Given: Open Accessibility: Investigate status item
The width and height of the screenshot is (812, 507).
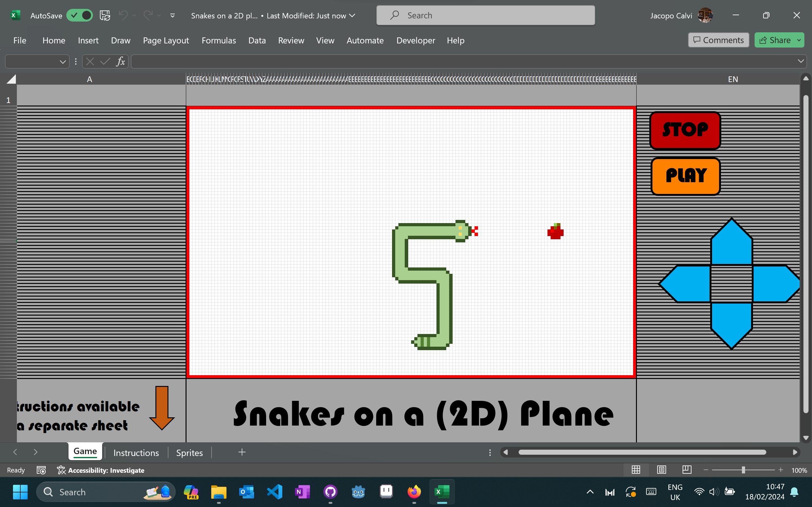Looking at the screenshot, I should pyautogui.click(x=101, y=470).
